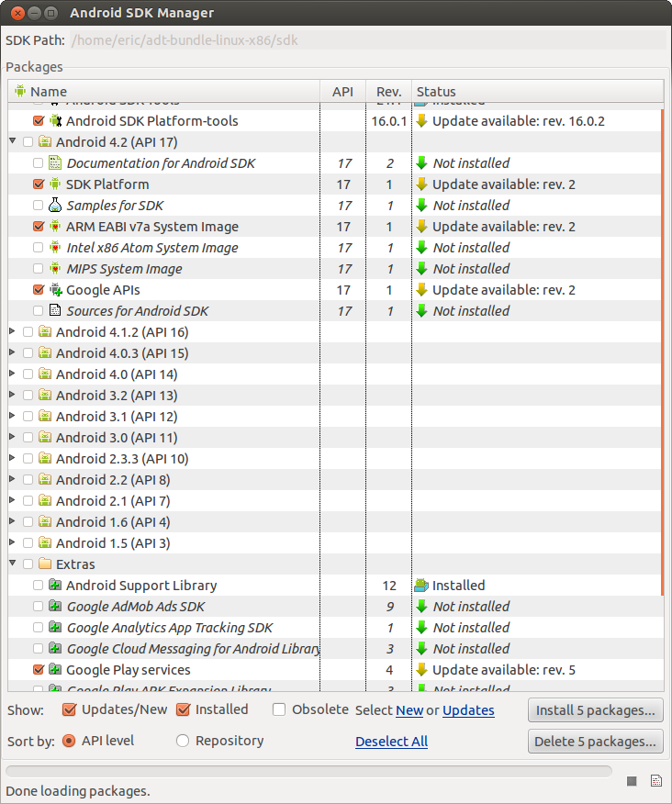
Task: Select the Android 1.5 (API 3) row
Action: point(334,543)
